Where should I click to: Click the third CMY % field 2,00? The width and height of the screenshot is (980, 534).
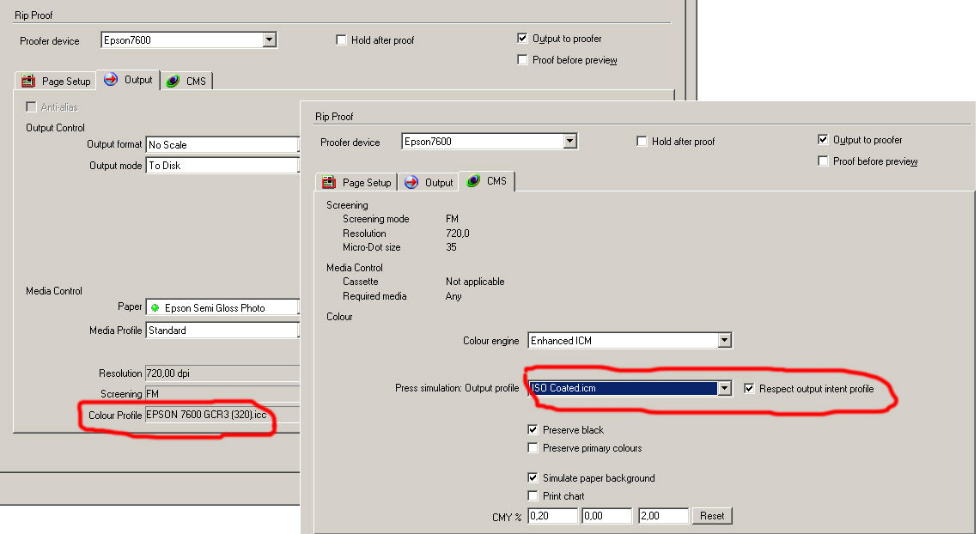[x=663, y=516]
